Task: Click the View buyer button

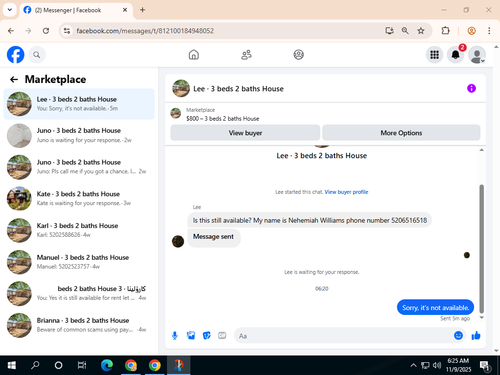Action: pos(245,133)
